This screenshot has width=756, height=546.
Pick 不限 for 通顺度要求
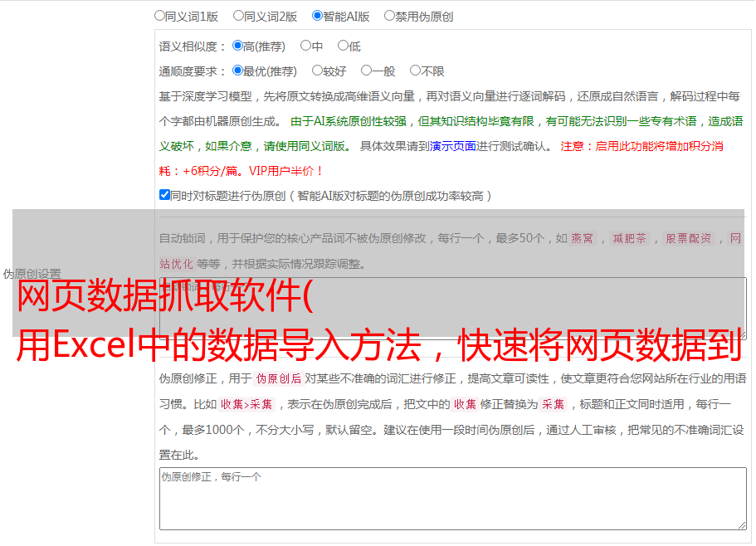(415, 71)
